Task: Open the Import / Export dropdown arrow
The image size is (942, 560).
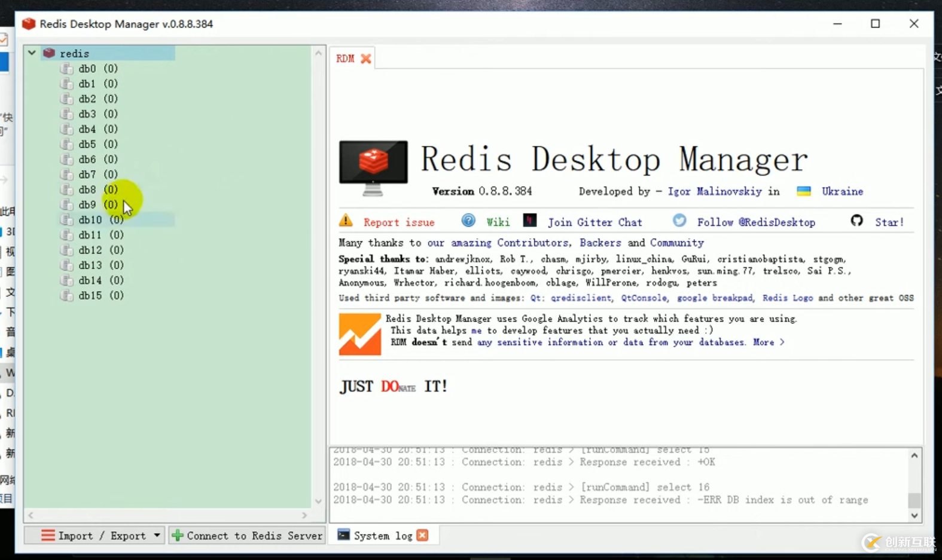Action: pos(157,535)
